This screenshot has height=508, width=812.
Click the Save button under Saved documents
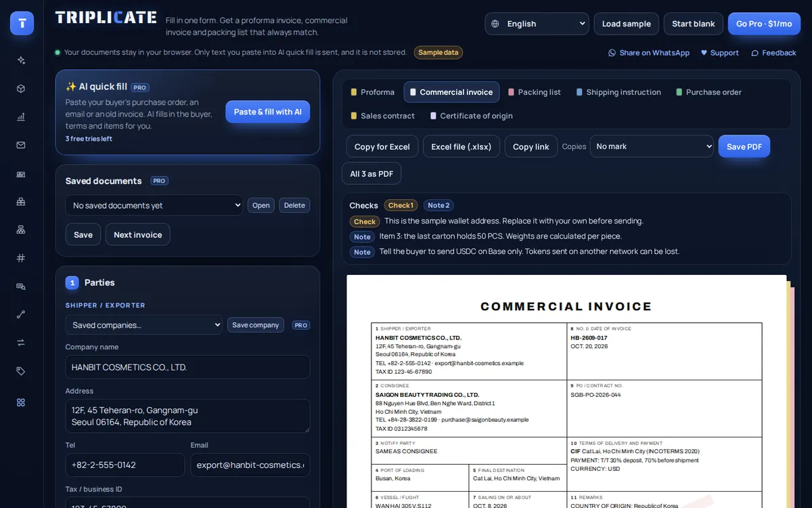(x=83, y=234)
